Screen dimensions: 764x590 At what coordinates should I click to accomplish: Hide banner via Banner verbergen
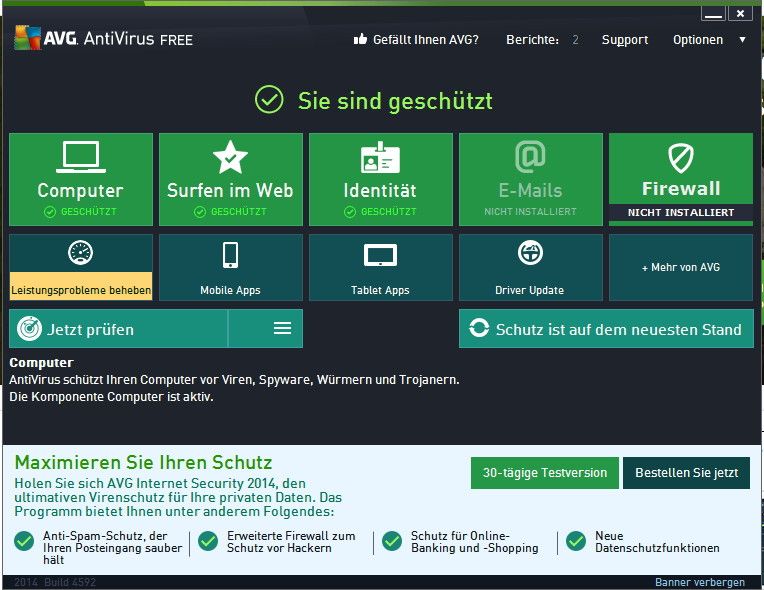point(700,582)
